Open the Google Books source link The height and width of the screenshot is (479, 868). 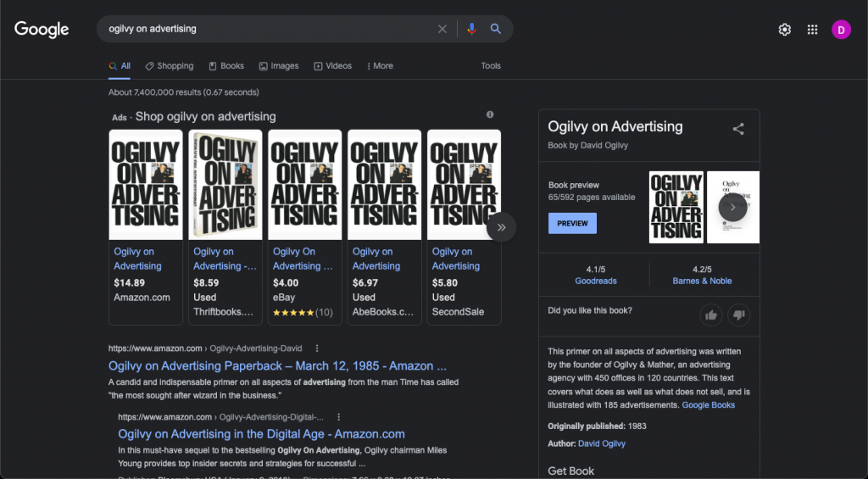(x=708, y=404)
